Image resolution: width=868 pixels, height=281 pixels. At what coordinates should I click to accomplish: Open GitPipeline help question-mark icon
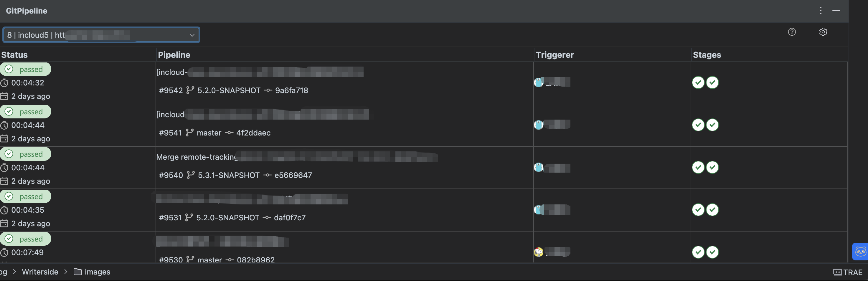tap(791, 32)
